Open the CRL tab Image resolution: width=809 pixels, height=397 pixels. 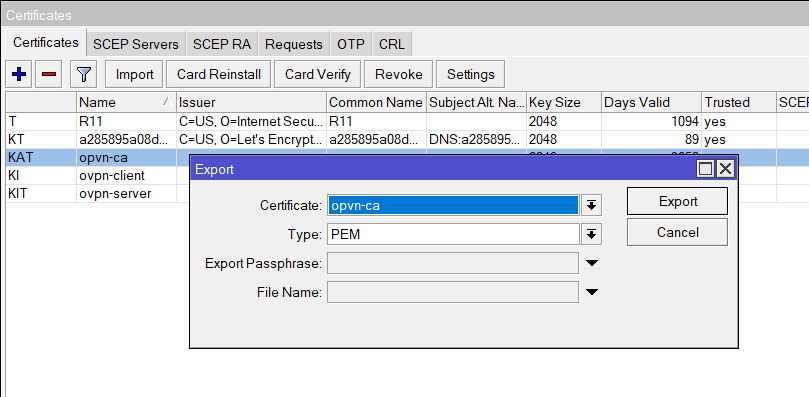tap(392, 44)
